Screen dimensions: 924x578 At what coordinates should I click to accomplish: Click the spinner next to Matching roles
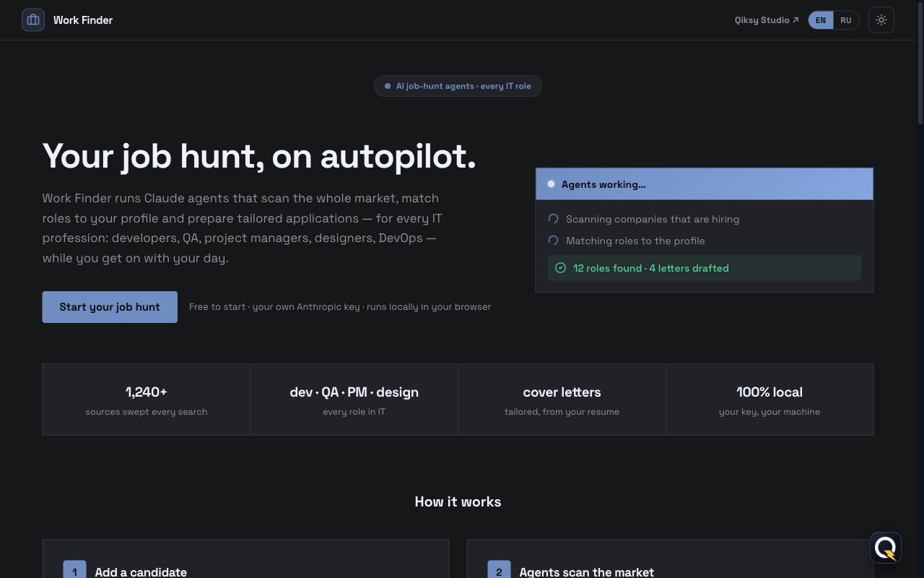click(554, 241)
